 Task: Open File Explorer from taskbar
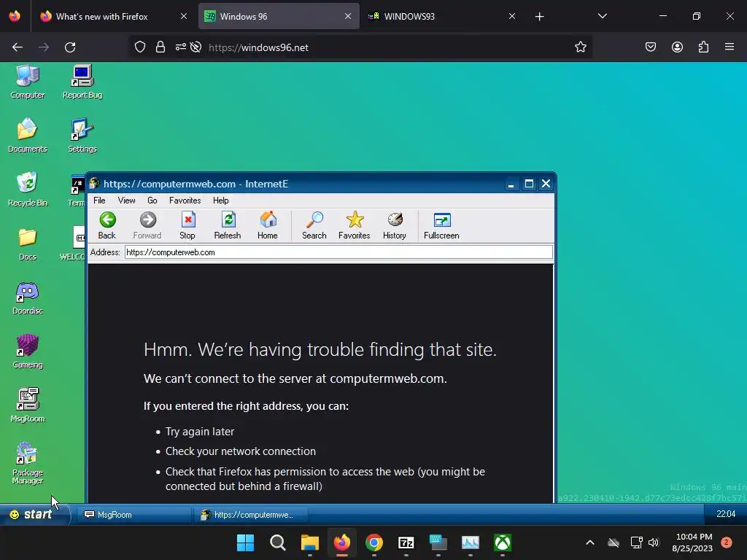click(309, 542)
